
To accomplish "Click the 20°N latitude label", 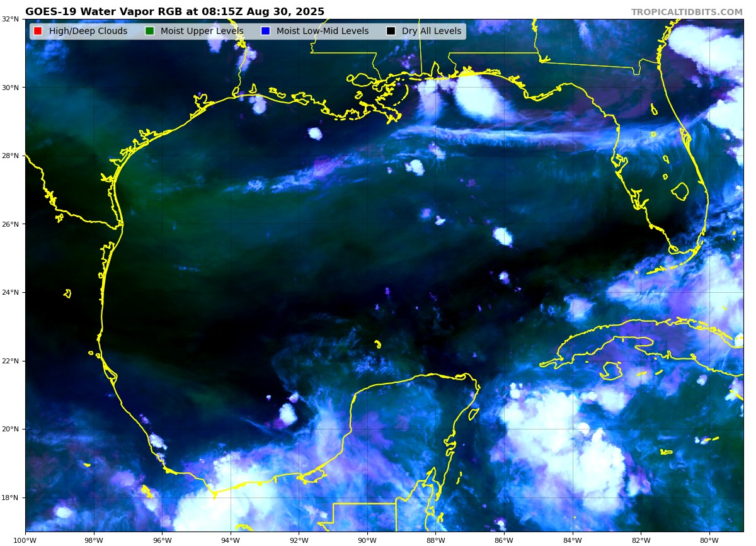I will click(11, 429).
